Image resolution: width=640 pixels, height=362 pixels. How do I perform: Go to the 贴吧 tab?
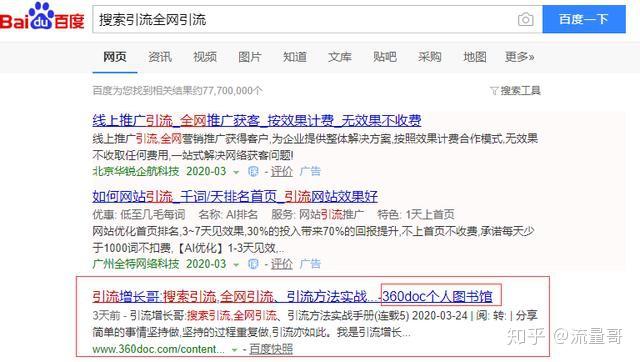(384, 57)
